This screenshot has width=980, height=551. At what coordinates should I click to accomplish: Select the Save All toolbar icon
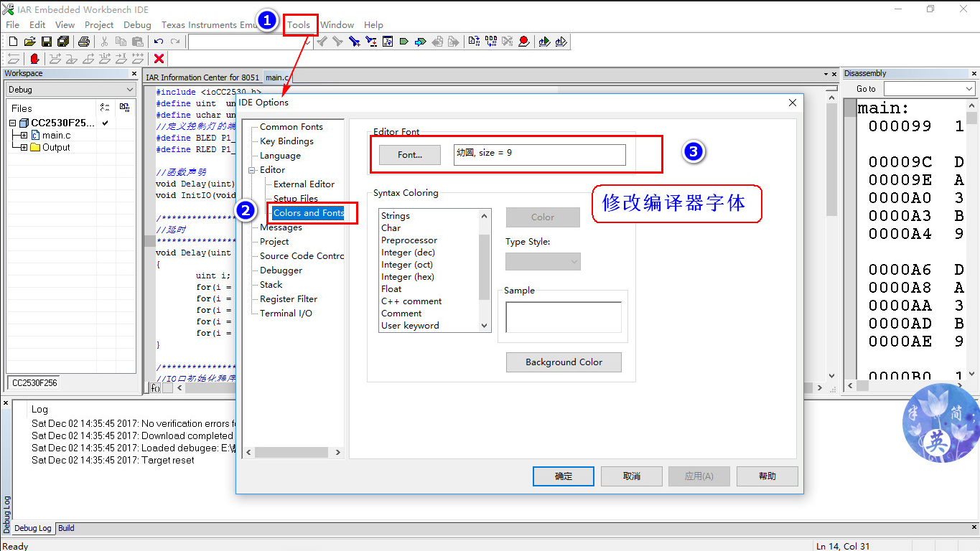(x=63, y=41)
